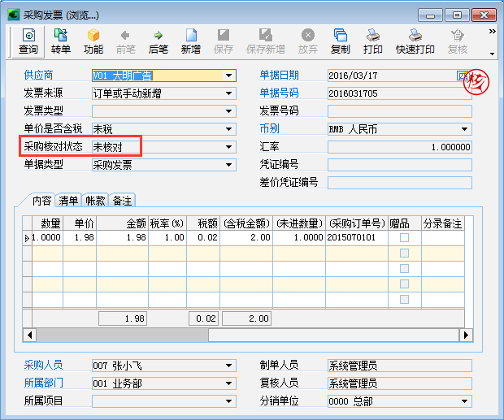The width and height of the screenshot is (504, 420).
Task: Expand the 采购核对状态 dropdown
Action: [x=229, y=147]
